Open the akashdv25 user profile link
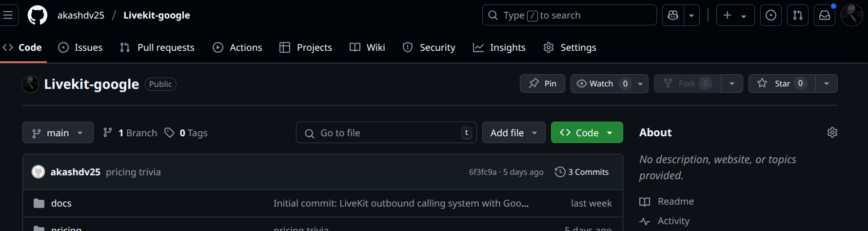 point(81,15)
